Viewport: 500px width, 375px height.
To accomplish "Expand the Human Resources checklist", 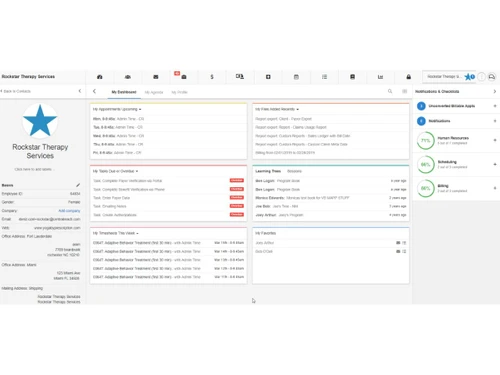I will [495, 140].
